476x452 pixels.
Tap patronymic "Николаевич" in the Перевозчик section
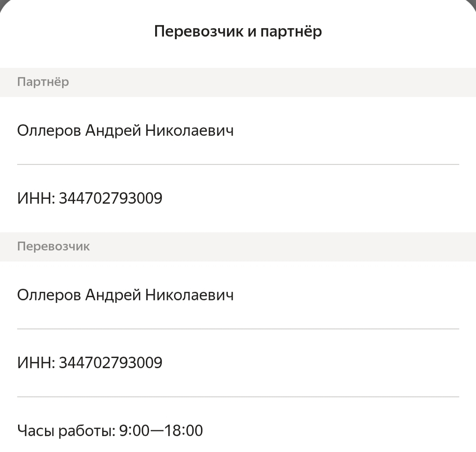pyautogui.click(x=190, y=295)
